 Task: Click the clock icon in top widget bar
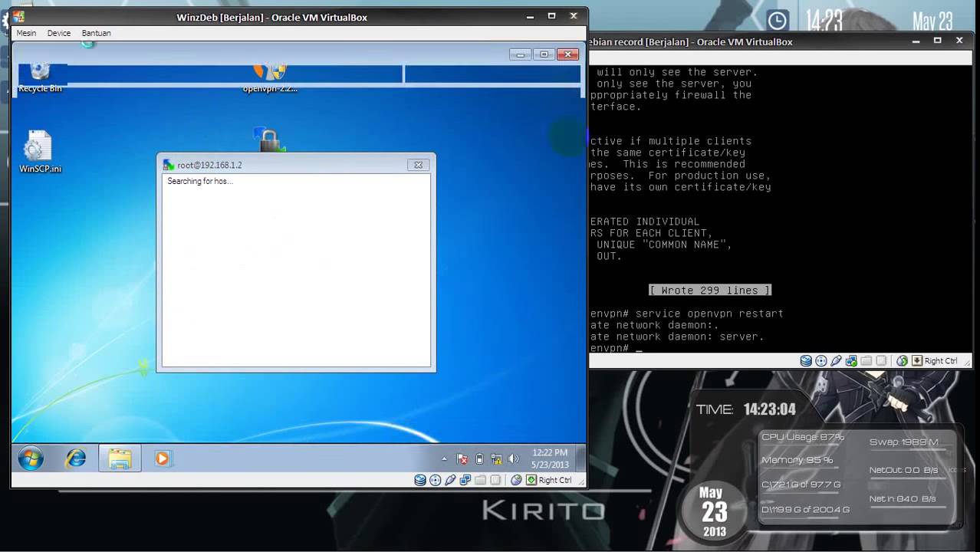click(x=778, y=21)
